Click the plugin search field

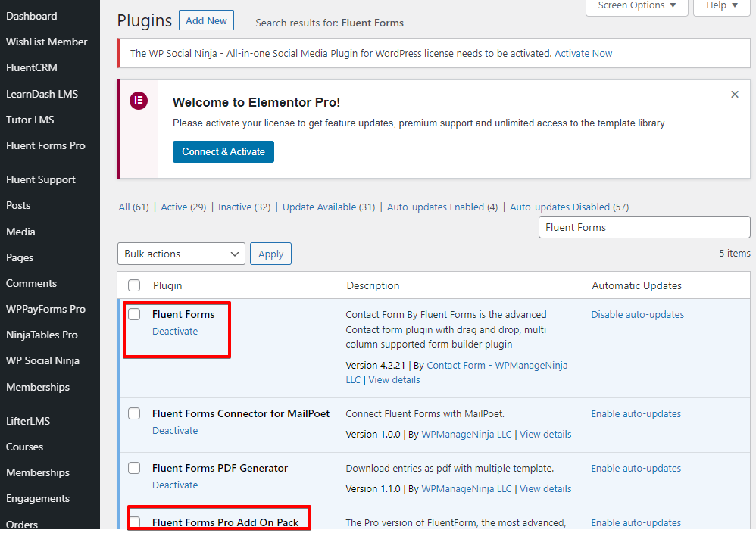click(644, 227)
